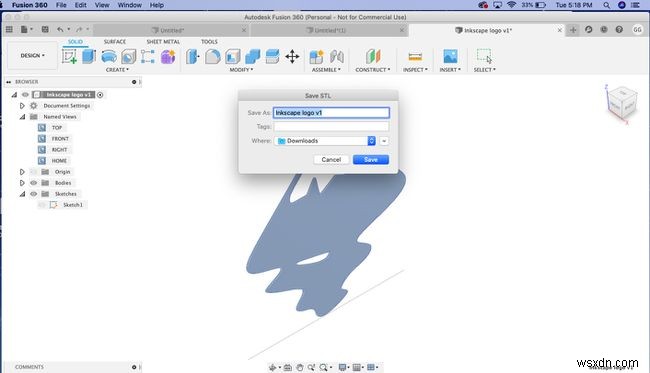Image resolution: width=650 pixels, height=373 pixels.
Task: Open the Display Settings bottom icon
Action: tap(343, 367)
